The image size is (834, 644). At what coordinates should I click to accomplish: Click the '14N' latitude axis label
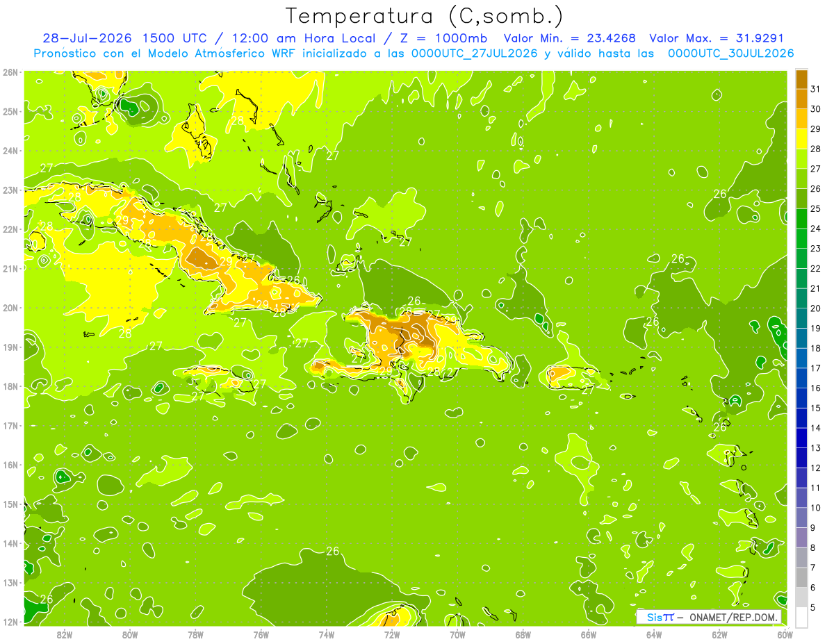(x=10, y=543)
